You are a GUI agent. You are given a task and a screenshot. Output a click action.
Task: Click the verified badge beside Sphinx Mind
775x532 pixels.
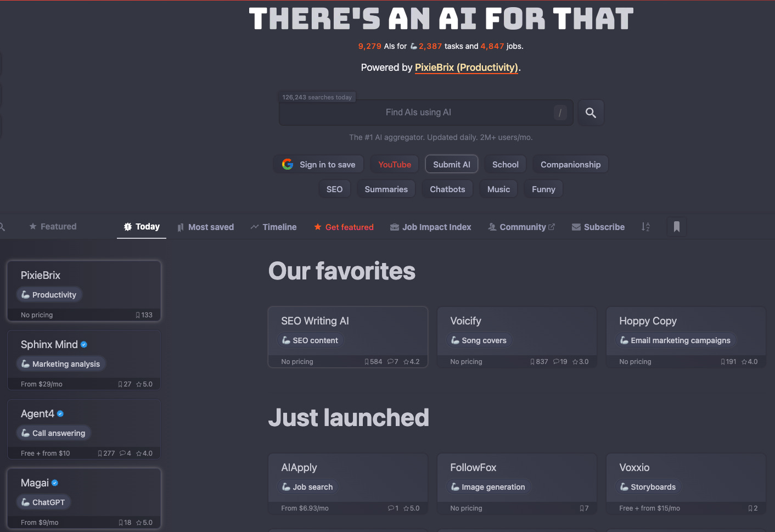click(x=84, y=345)
